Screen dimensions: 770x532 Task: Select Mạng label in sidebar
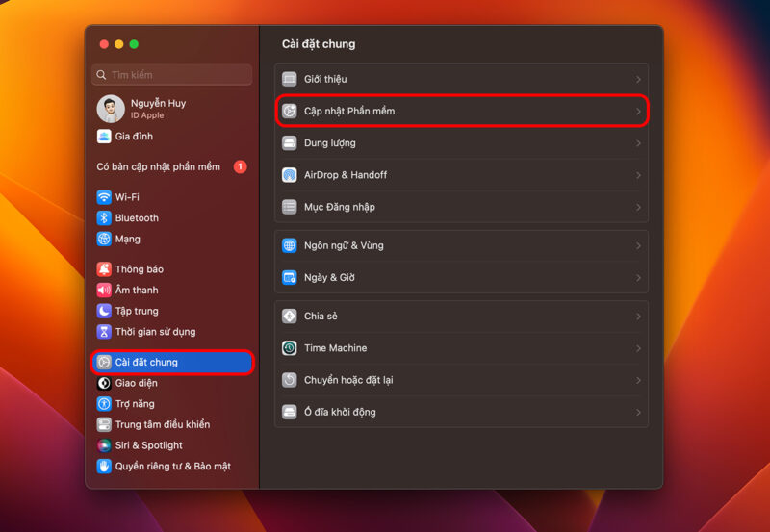(128, 239)
